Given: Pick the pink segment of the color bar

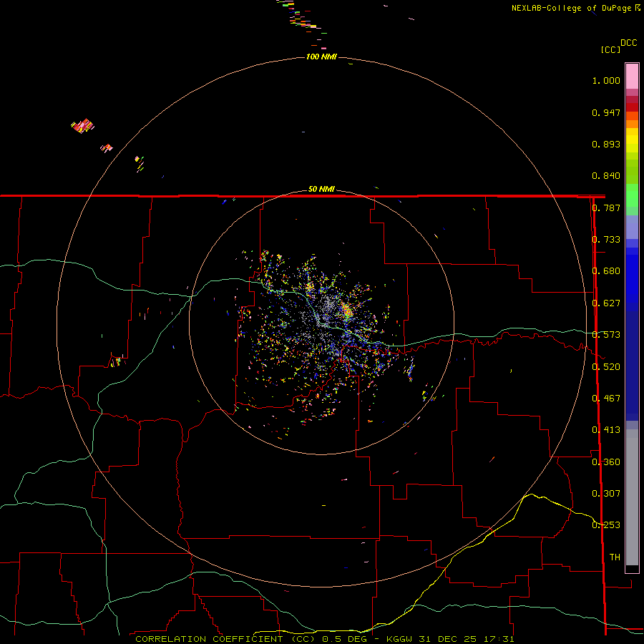Looking at the screenshot, I should point(632,77).
